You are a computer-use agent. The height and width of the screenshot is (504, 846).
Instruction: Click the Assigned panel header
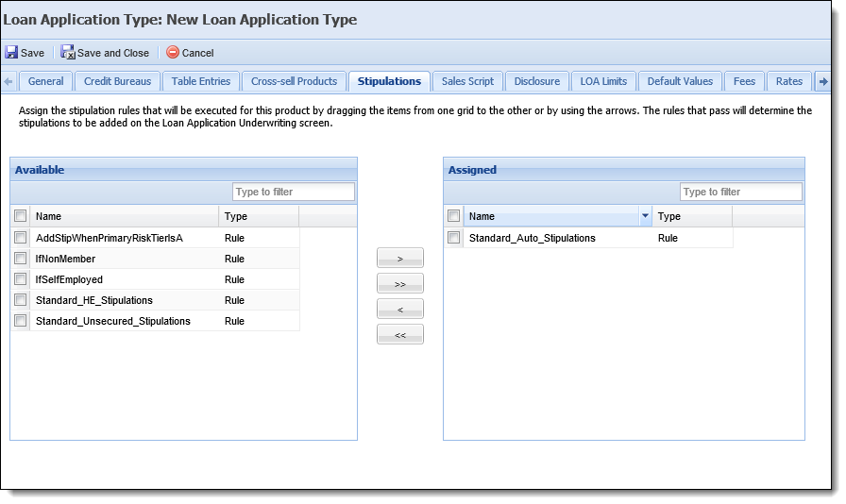coord(624,170)
